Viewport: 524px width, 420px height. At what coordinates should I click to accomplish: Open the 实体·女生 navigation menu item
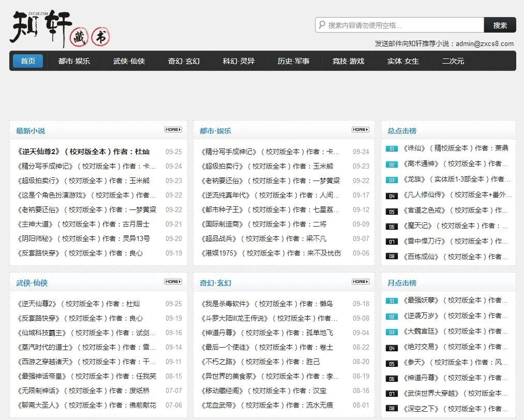403,61
